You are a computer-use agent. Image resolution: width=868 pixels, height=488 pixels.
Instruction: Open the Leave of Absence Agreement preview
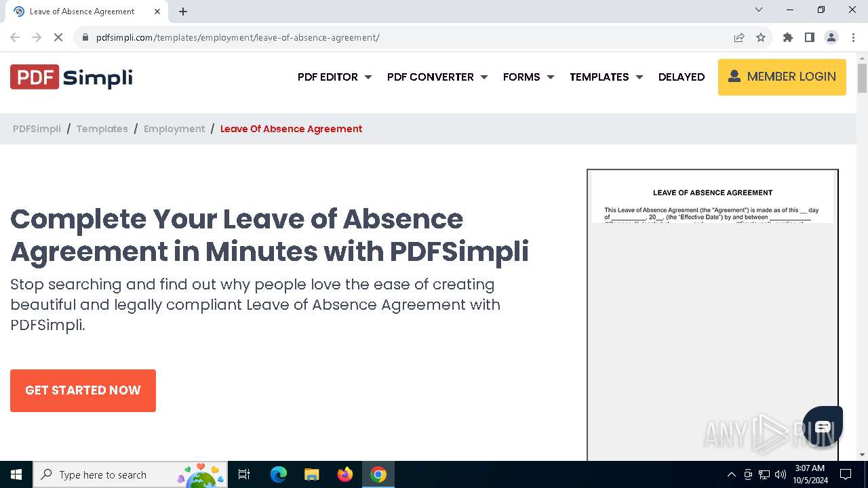713,315
